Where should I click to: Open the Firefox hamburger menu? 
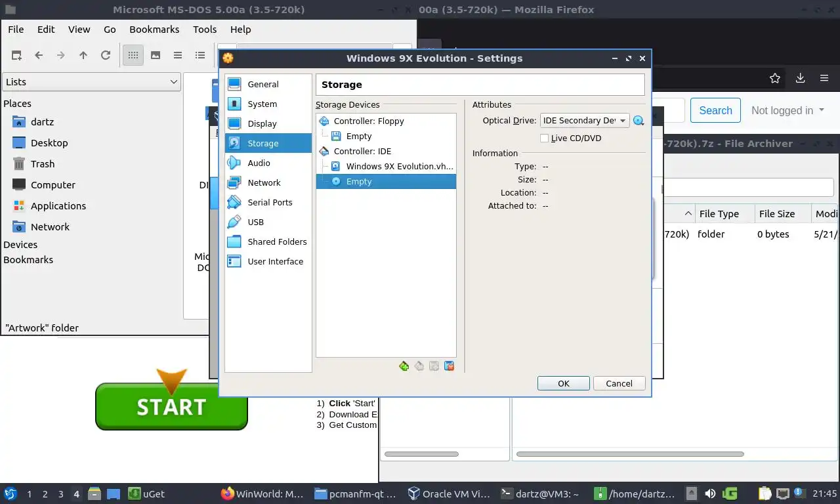point(824,78)
